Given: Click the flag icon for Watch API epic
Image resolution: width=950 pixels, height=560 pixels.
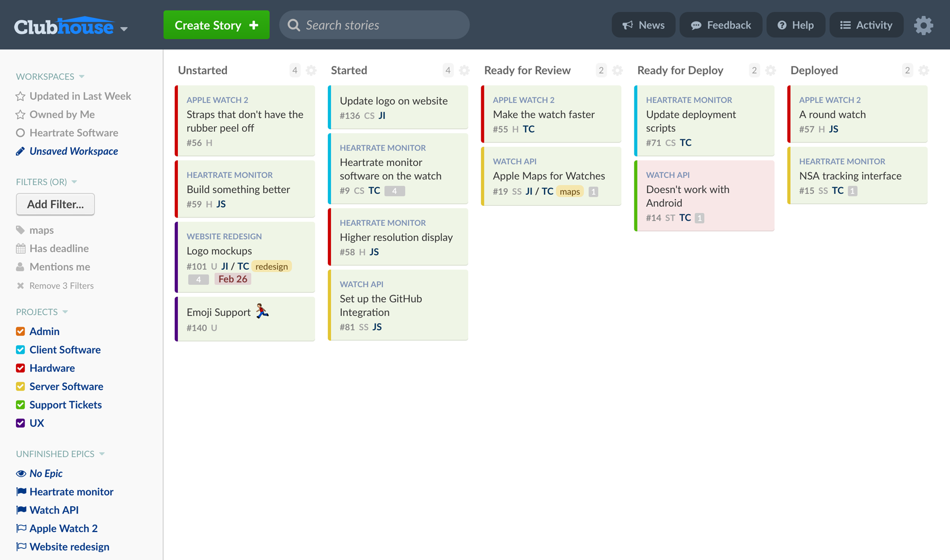Looking at the screenshot, I should click(x=21, y=510).
